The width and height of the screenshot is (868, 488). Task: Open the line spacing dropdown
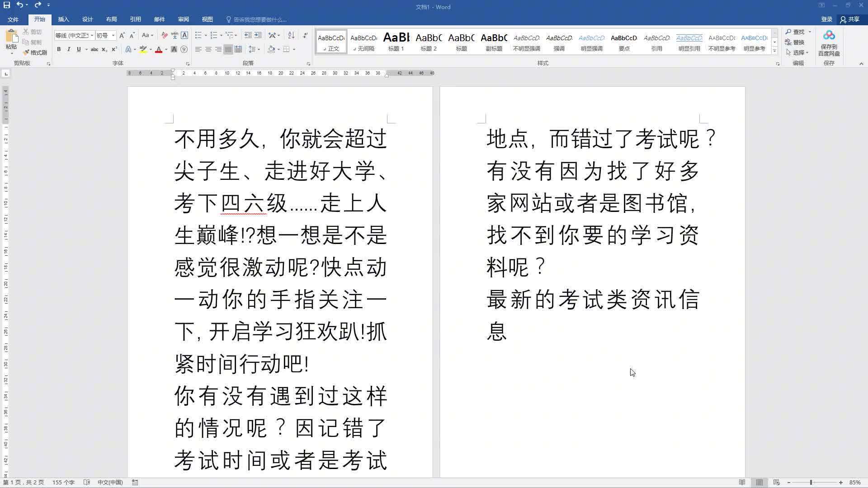(253, 49)
